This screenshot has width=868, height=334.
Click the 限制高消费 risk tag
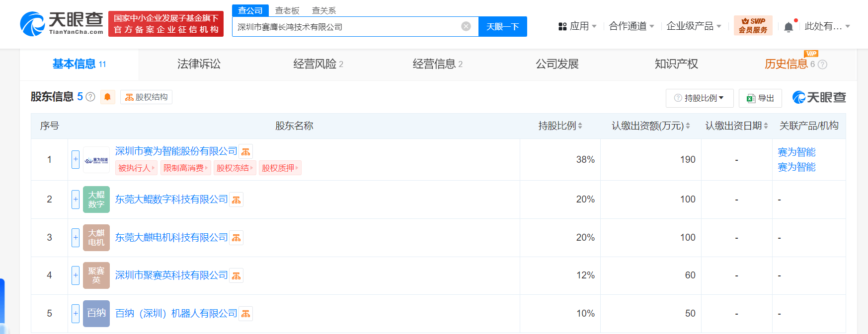tap(186, 168)
